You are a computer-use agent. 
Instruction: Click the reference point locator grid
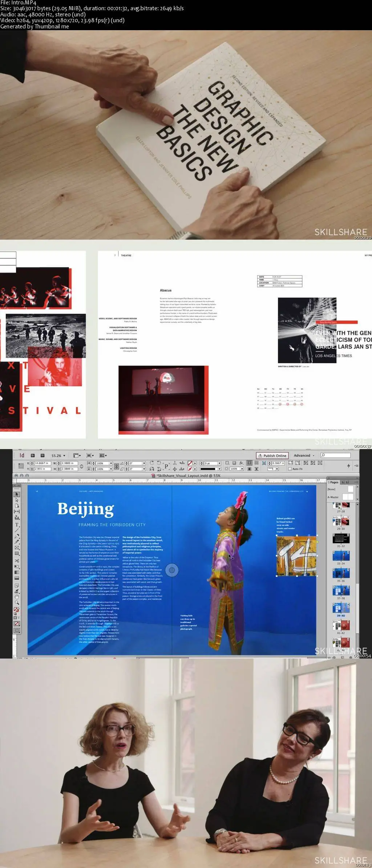pyautogui.click(x=21, y=466)
